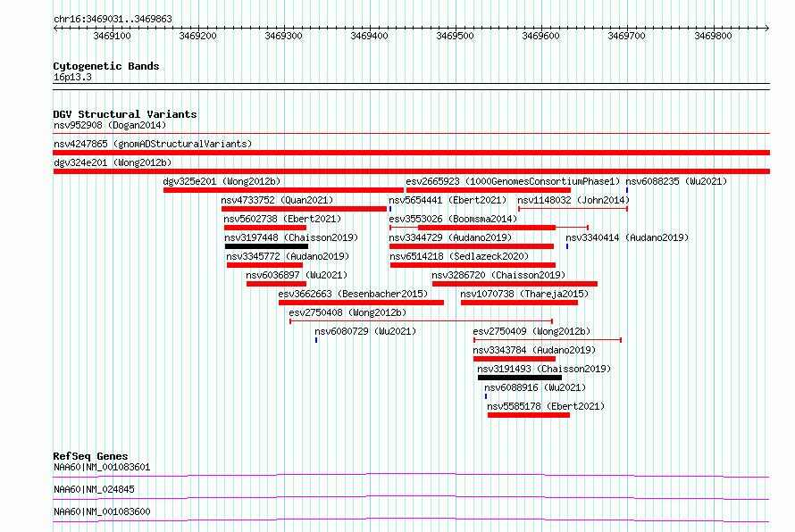Select the red bar under nsv3344729
795x532 pixels.
(472, 246)
